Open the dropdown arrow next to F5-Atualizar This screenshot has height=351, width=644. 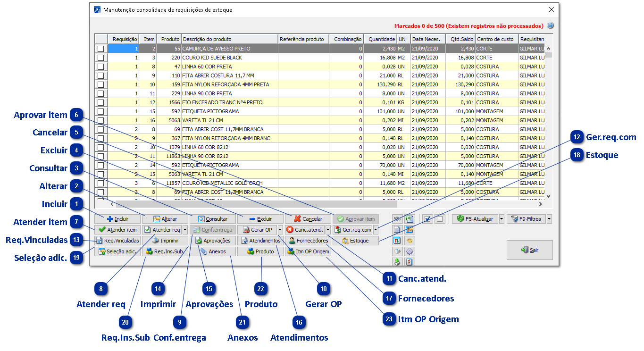pos(502,219)
